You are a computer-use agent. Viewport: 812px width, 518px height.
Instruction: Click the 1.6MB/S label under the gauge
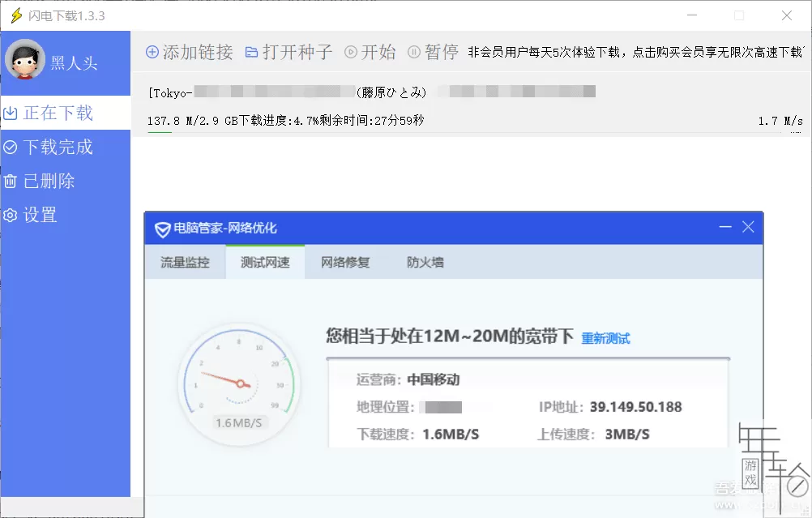(239, 422)
